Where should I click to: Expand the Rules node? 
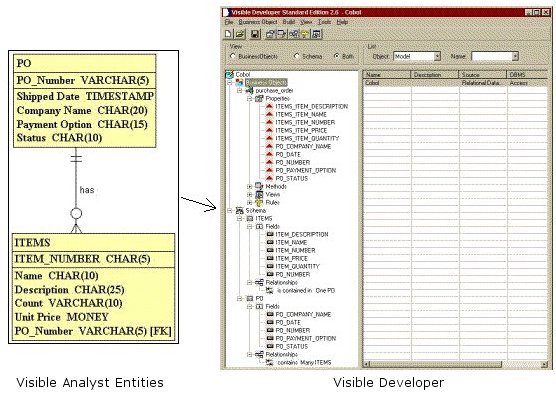pyautogui.click(x=249, y=202)
